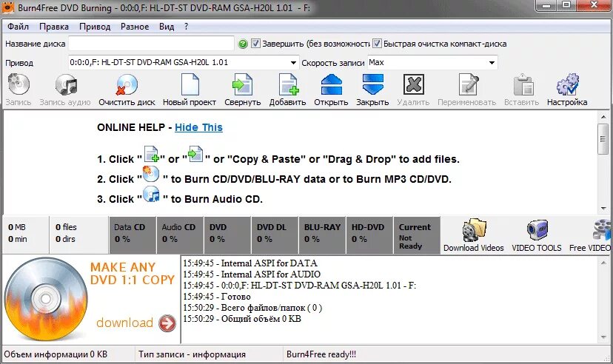This screenshot has height=364, width=613.
Task: Select the Audio CD capacity indicator
Action: (x=180, y=235)
